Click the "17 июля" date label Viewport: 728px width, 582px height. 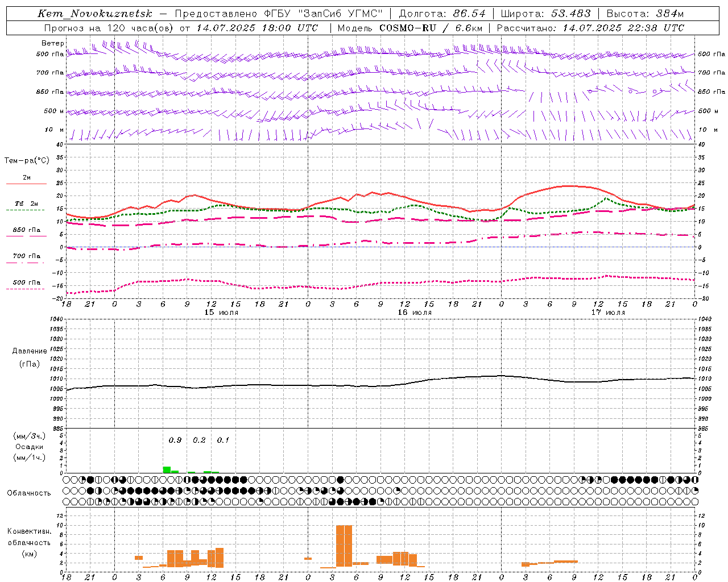pyautogui.click(x=608, y=312)
